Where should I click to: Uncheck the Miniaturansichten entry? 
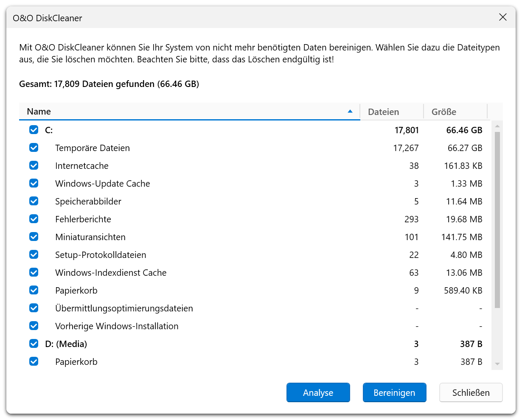34,237
